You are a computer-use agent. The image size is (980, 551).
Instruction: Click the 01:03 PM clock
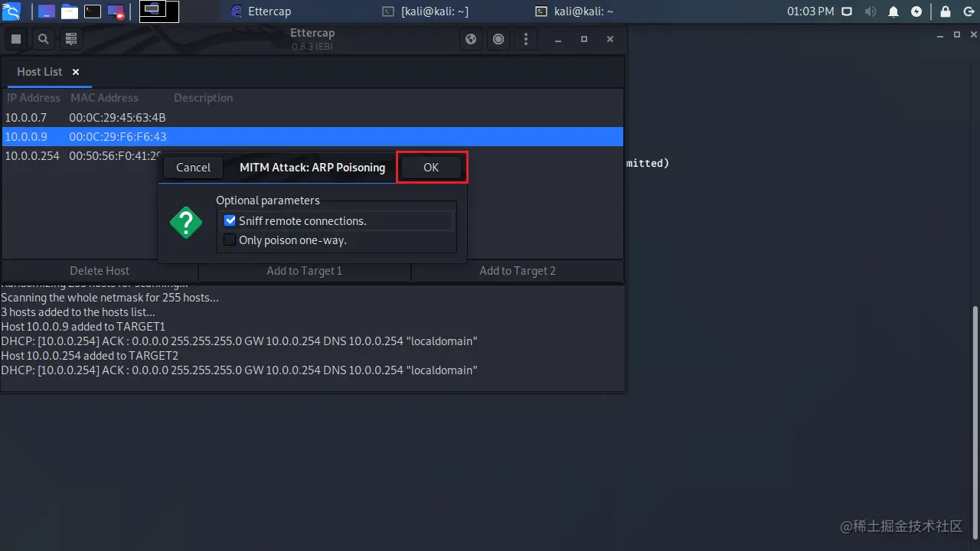tap(810, 11)
